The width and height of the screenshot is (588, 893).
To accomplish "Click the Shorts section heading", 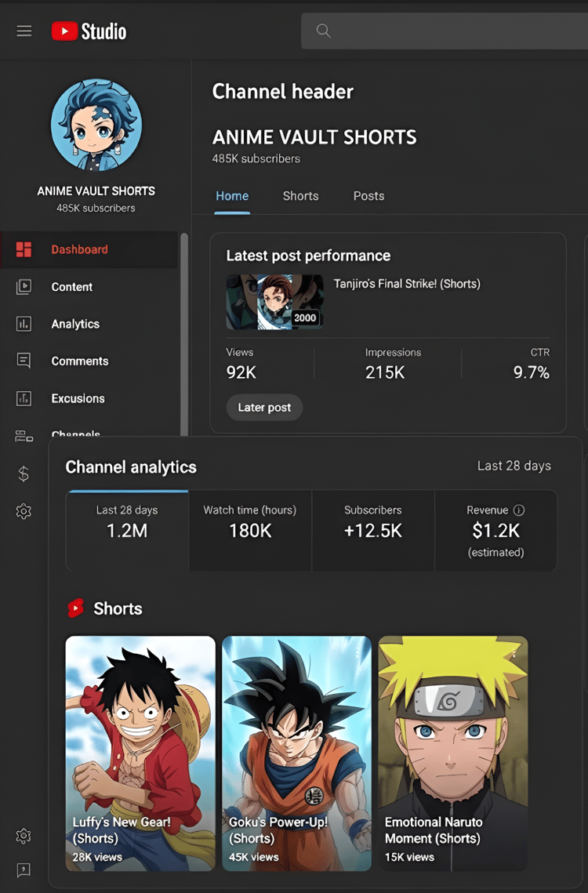I will point(118,609).
